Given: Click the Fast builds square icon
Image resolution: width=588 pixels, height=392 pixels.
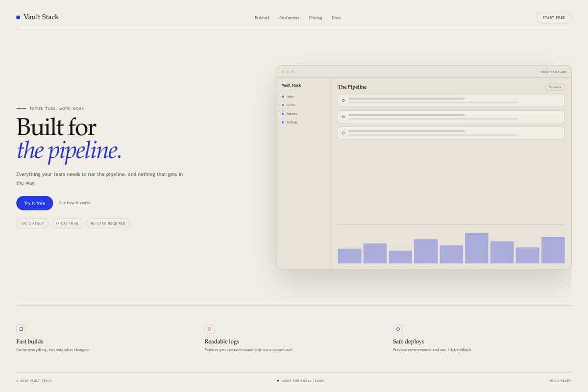Looking at the screenshot, I should pos(21,329).
